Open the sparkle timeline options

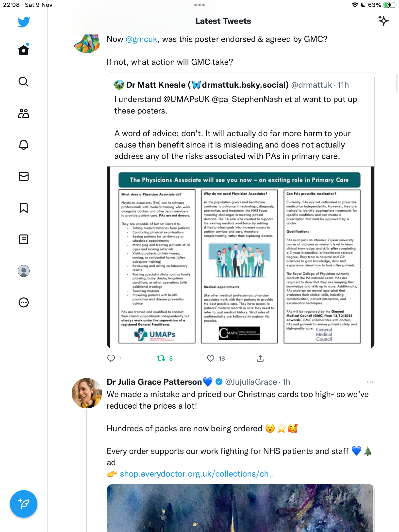[383, 21]
